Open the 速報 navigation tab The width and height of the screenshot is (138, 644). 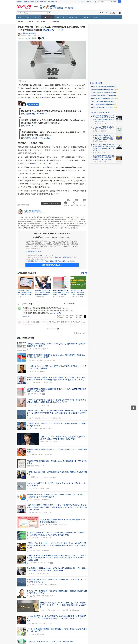(x=28, y=17)
